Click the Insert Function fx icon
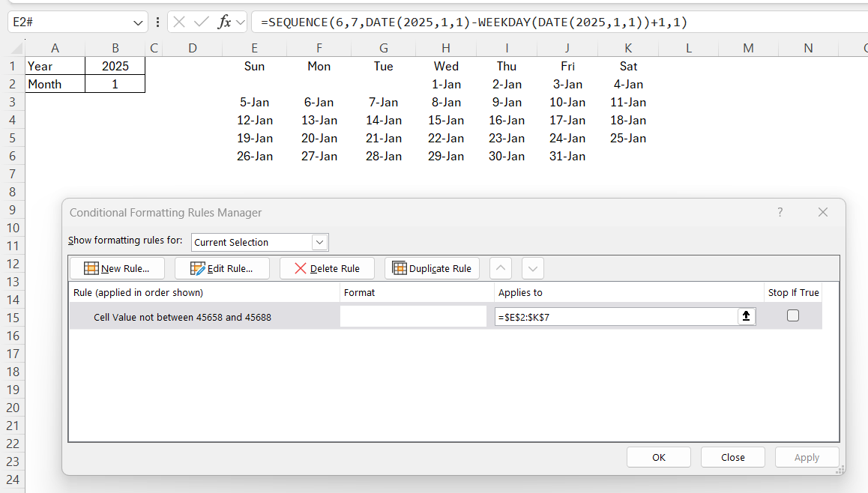Image resolution: width=868 pixels, height=493 pixels. pyautogui.click(x=224, y=22)
